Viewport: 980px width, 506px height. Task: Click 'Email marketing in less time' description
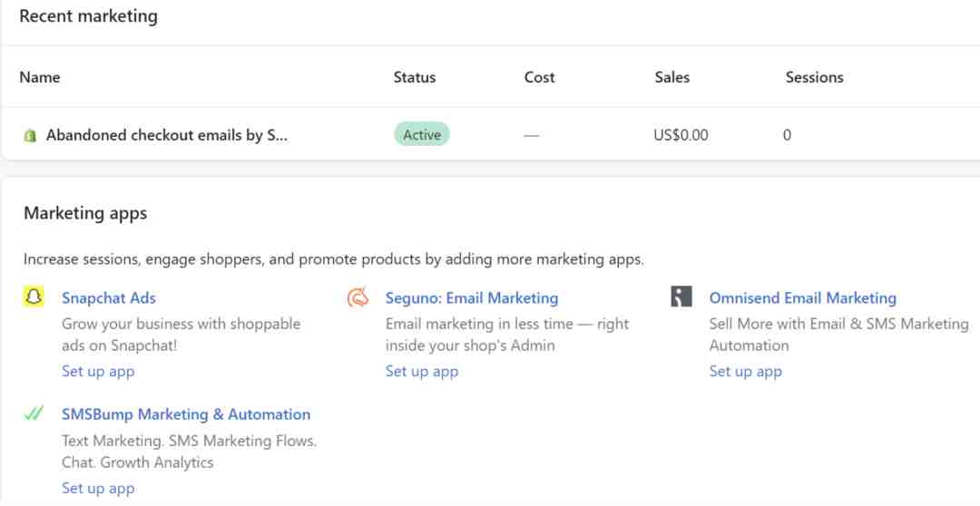tap(507, 335)
